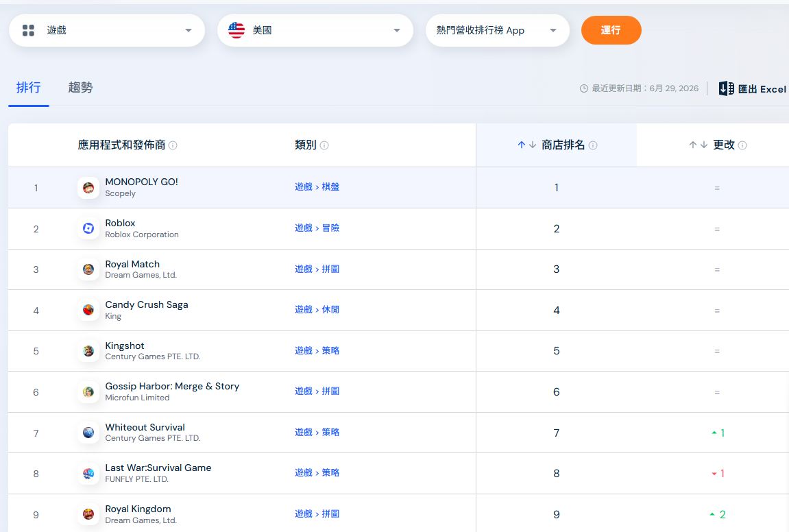Click publisher text King

113,317
